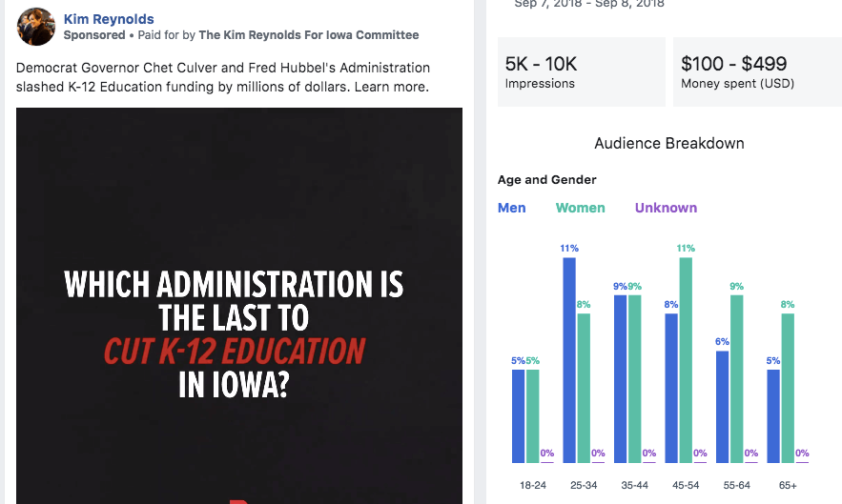Select the Unknown legend label
842x504 pixels.
666,208
